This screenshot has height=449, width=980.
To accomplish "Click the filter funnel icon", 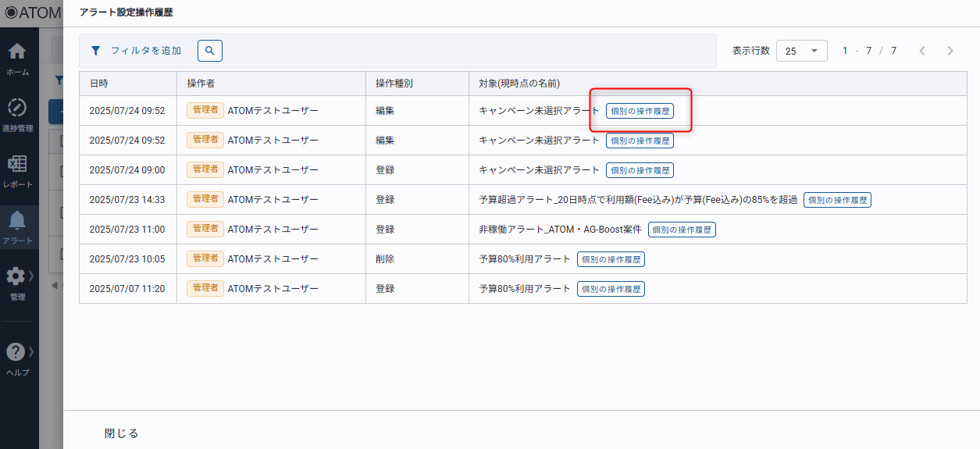I will pyautogui.click(x=96, y=51).
